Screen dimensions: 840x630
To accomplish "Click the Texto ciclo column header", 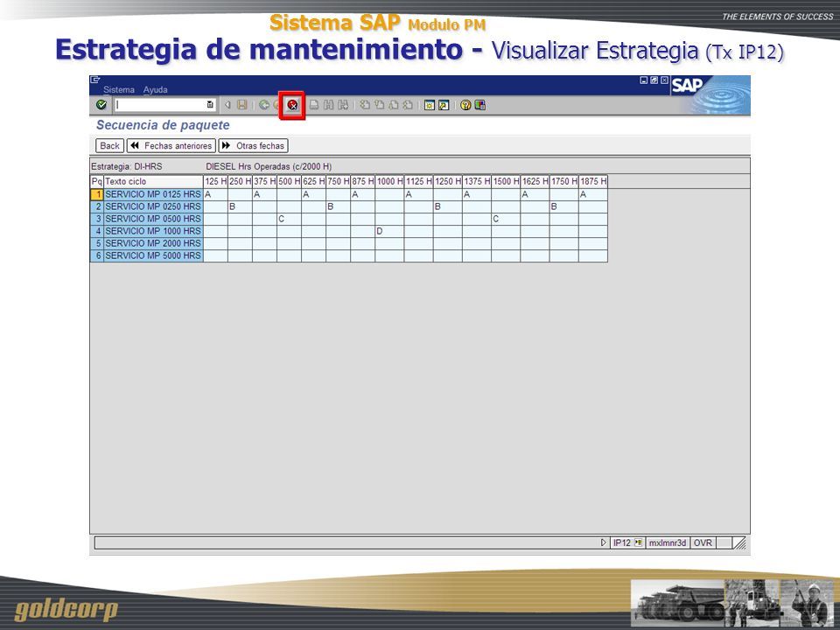I will 153,182.
